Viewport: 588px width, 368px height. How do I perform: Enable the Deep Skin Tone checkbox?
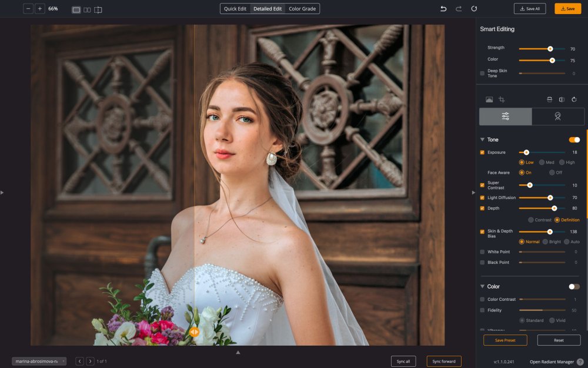coord(482,73)
